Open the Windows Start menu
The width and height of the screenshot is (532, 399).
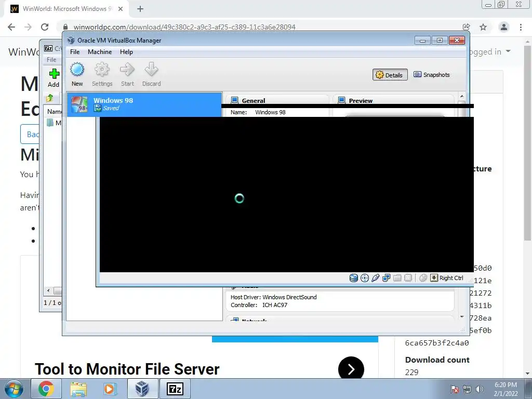pyautogui.click(x=14, y=389)
